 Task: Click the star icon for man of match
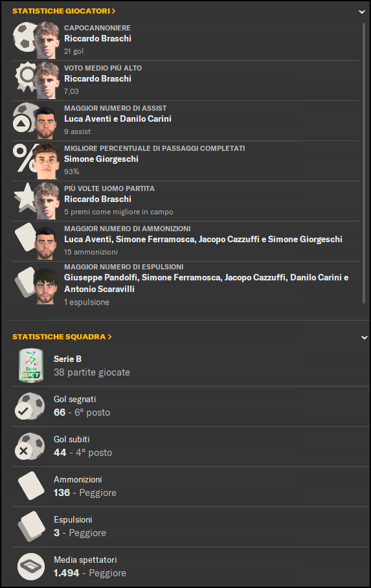pyautogui.click(x=24, y=198)
